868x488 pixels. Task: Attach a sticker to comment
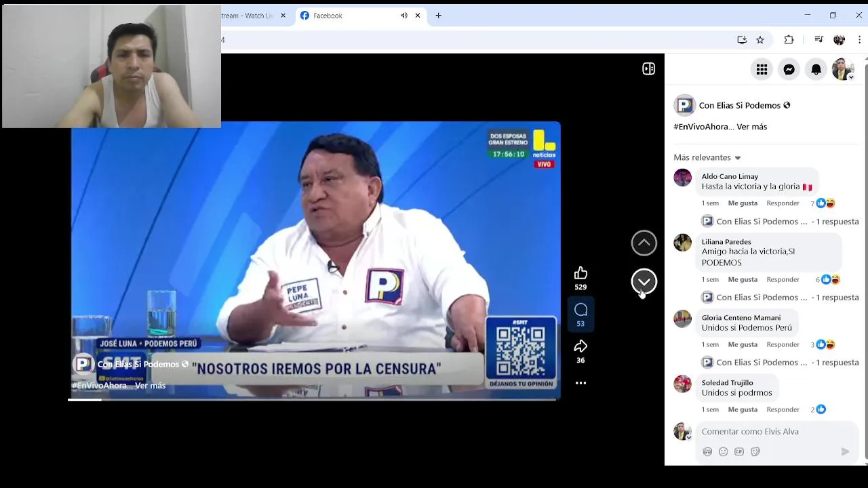tap(755, 451)
